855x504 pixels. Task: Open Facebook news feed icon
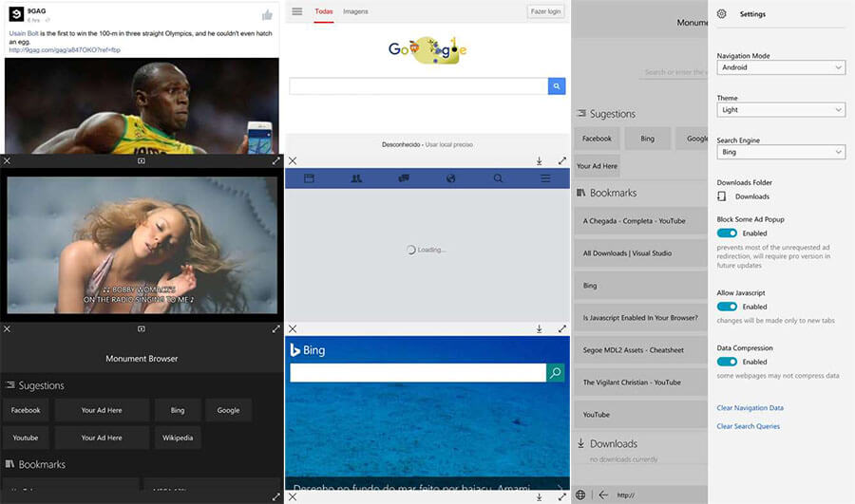309,178
